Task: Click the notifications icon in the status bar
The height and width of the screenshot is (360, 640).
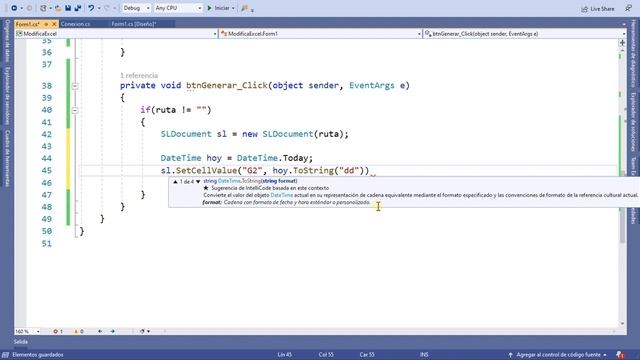Action: (x=620, y=355)
